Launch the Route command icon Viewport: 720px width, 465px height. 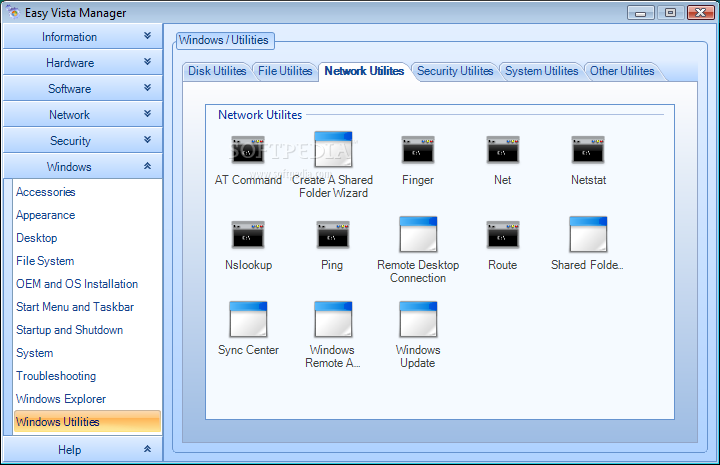(x=503, y=235)
